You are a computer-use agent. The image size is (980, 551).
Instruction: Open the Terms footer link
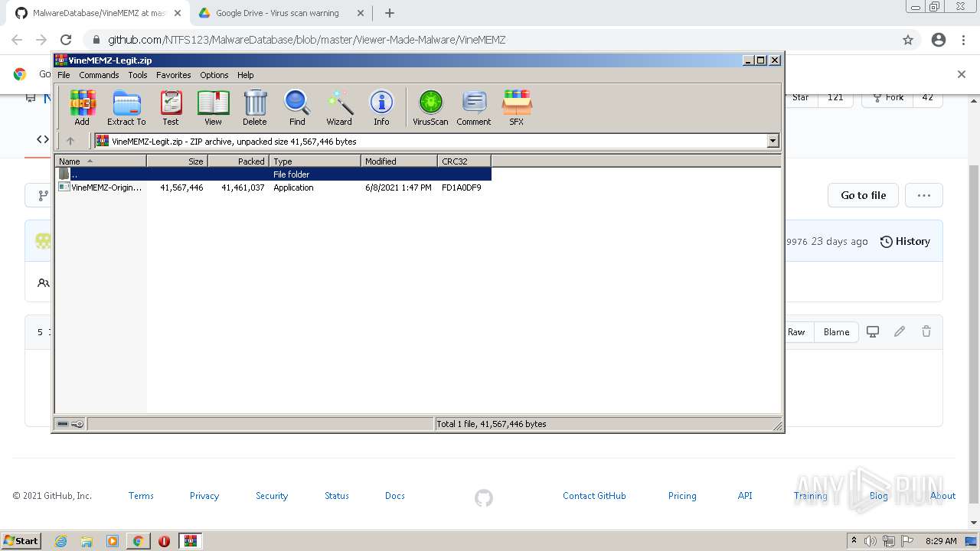(x=141, y=496)
